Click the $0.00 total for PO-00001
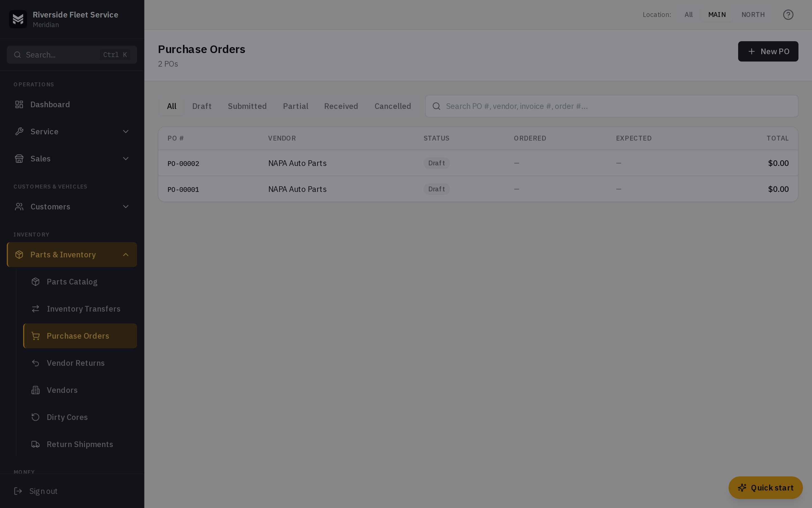This screenshot has height=508, width=812. tap(778, 189)
